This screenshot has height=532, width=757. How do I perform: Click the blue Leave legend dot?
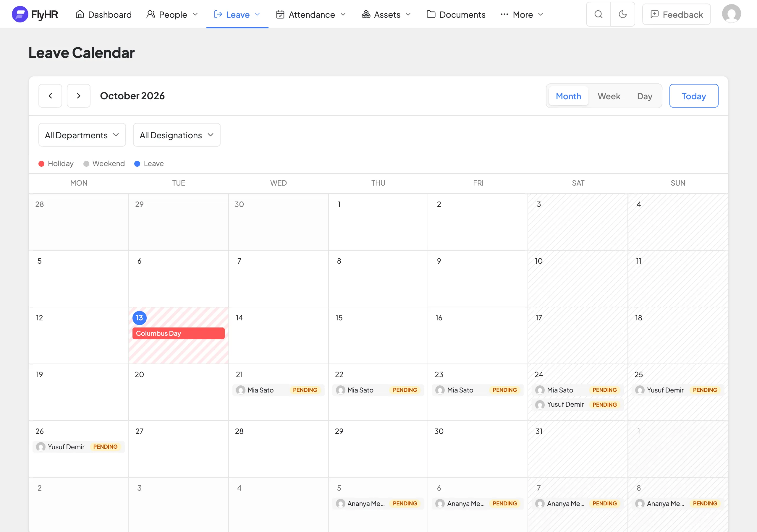click(x=137, y=163)
